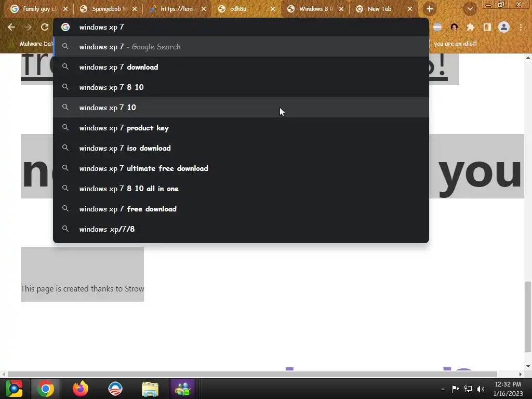Click the scroll-up arrow of page scrollbar
532x399 pixels.
528,57
